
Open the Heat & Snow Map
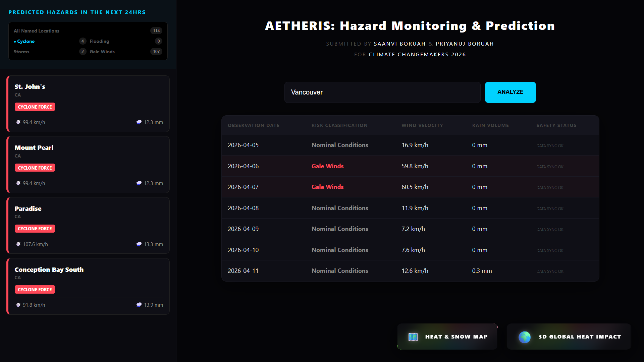pos(447,337)
